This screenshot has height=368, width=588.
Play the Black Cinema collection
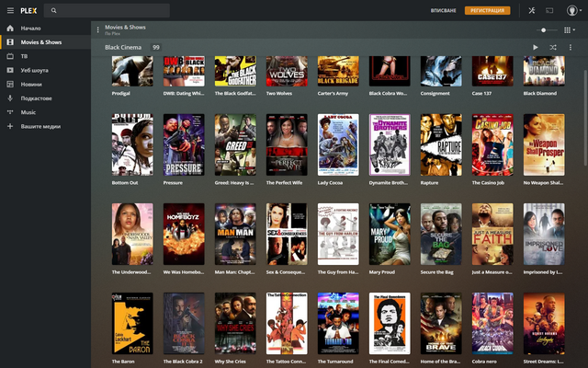point(536,47)
